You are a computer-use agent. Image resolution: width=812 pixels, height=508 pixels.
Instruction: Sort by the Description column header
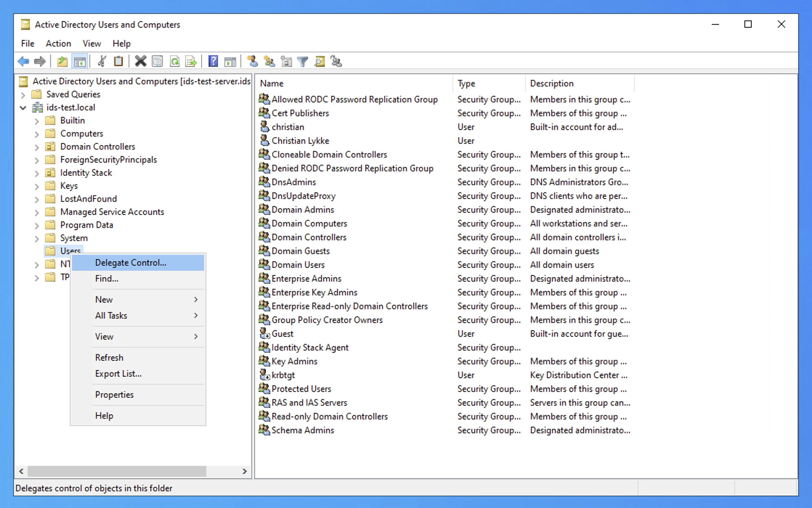[x=580, y=83]
